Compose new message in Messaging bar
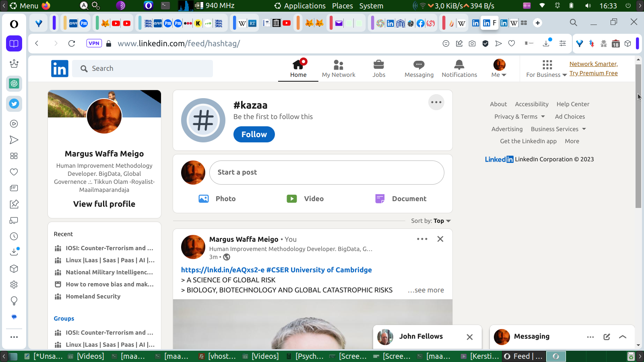This screenshot has width=644, height=362. (607, 337)
